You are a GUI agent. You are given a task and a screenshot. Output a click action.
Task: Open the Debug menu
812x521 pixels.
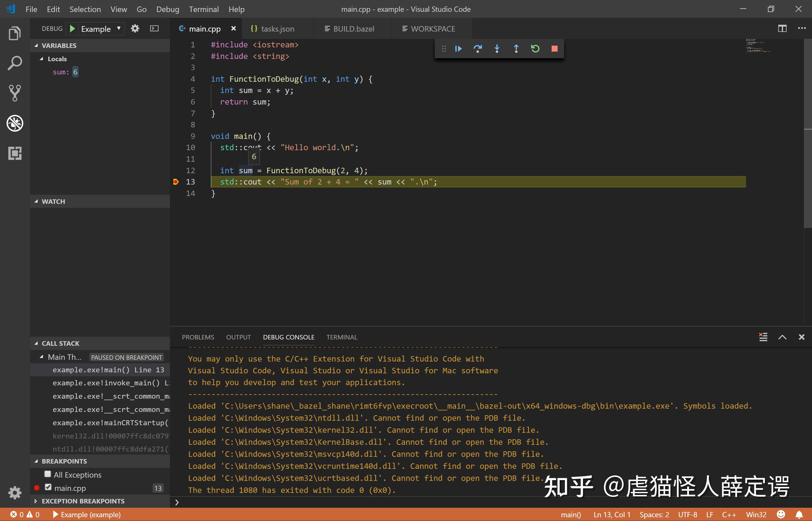tap(168, 9)
